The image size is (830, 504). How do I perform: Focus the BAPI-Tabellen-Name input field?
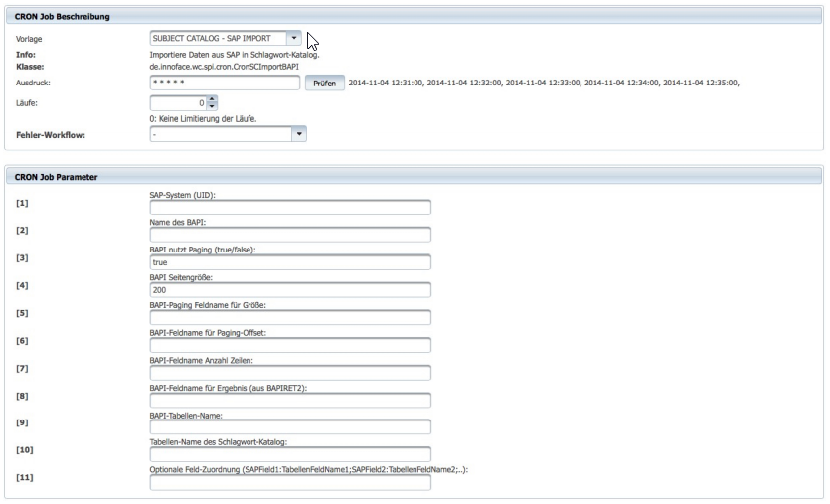coord(290,427)
